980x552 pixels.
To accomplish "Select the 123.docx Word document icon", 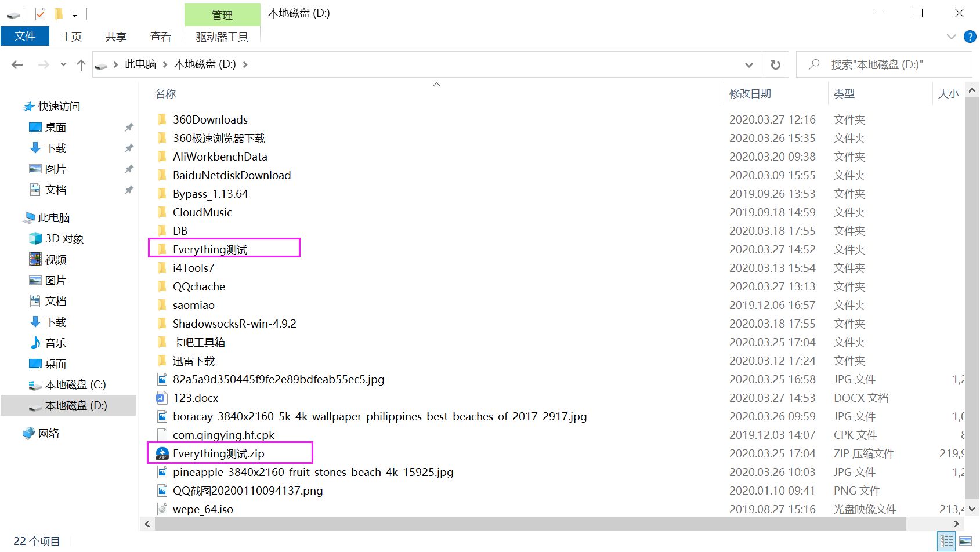I will (x=162, y=398).
